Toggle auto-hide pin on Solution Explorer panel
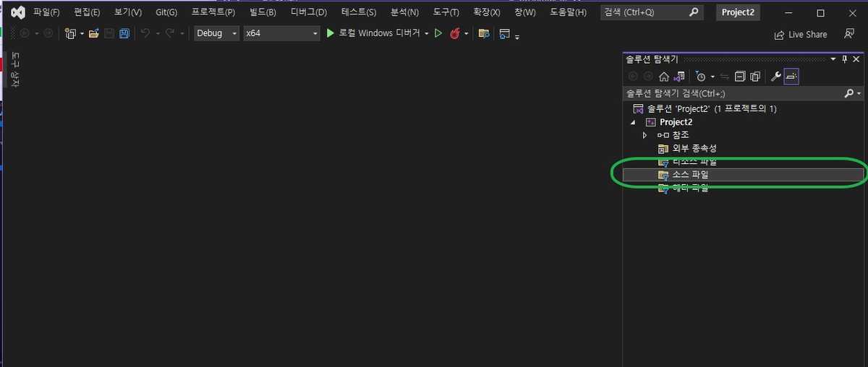This screenshot has height=367, width=868. [844, 59]
